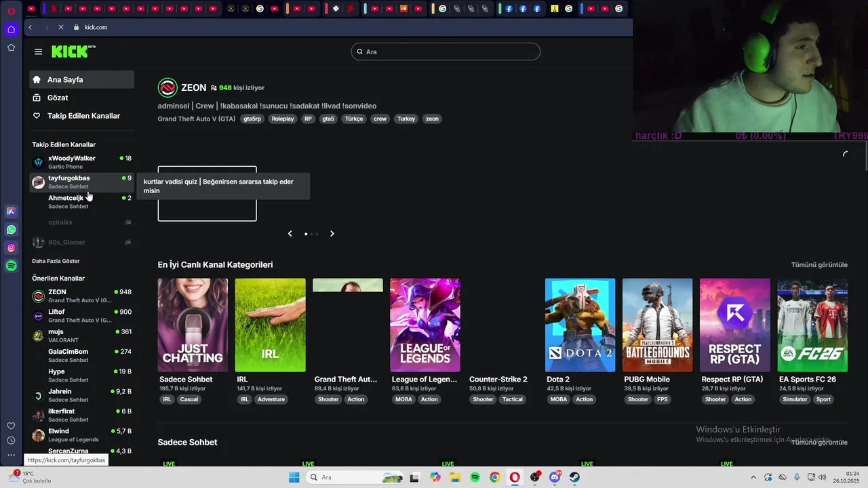Go back with browser back arrow
The width and height of the screenshot is (868, 488).
31,27
